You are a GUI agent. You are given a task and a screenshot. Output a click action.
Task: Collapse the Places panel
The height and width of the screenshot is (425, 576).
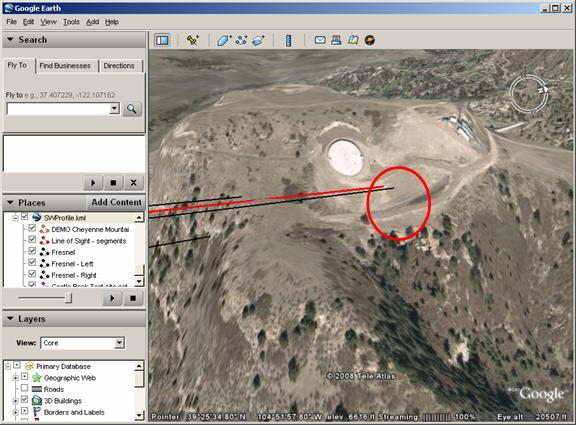[x=10, y=202]
